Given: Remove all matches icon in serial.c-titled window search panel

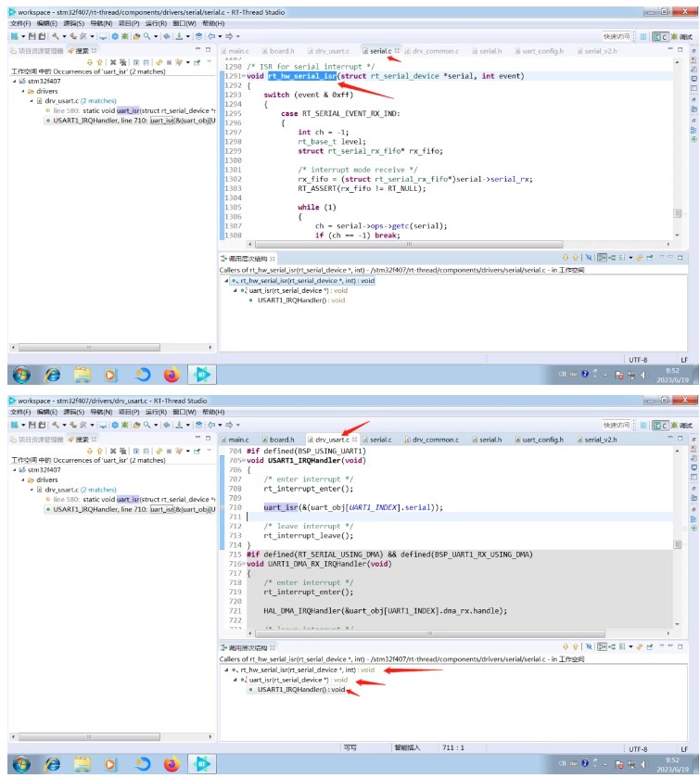Looking at the screenshot, I should tap(122, 62).
